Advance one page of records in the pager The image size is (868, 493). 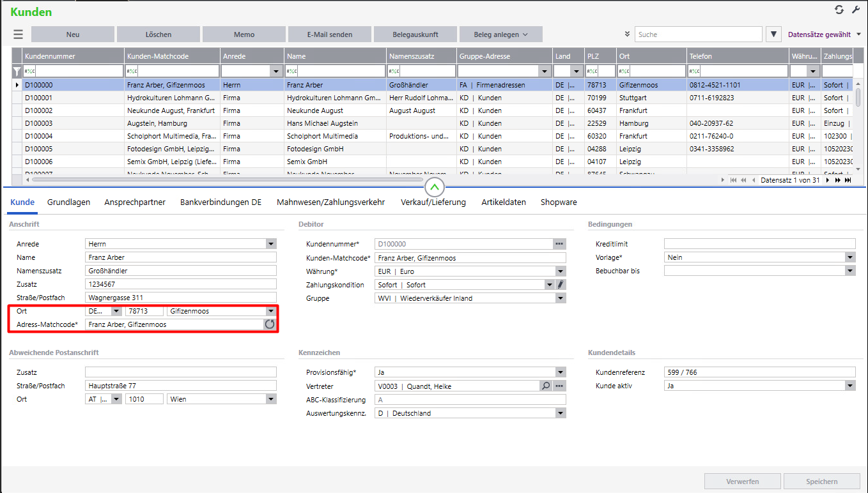[x=837, y=180]
